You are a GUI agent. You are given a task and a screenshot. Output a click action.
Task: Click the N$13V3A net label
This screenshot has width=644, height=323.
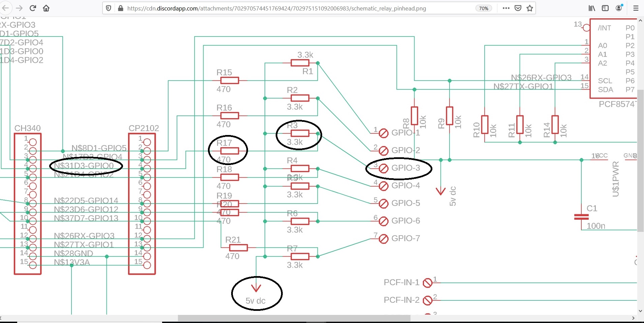[72, 262]
